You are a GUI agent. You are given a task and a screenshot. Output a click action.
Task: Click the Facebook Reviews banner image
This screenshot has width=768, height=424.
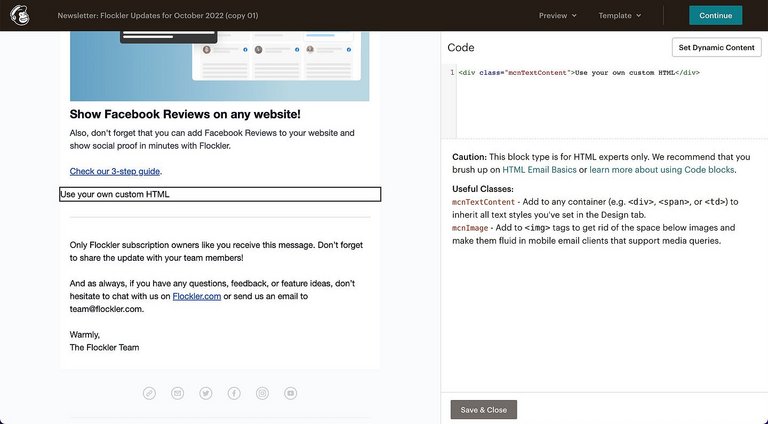tap(219, 66)
